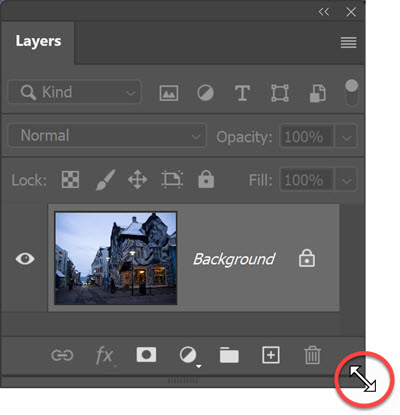Viewport: 400px width, 415px height.
Task: Open the Kind filter type dropdown
Action: [74, 92]
